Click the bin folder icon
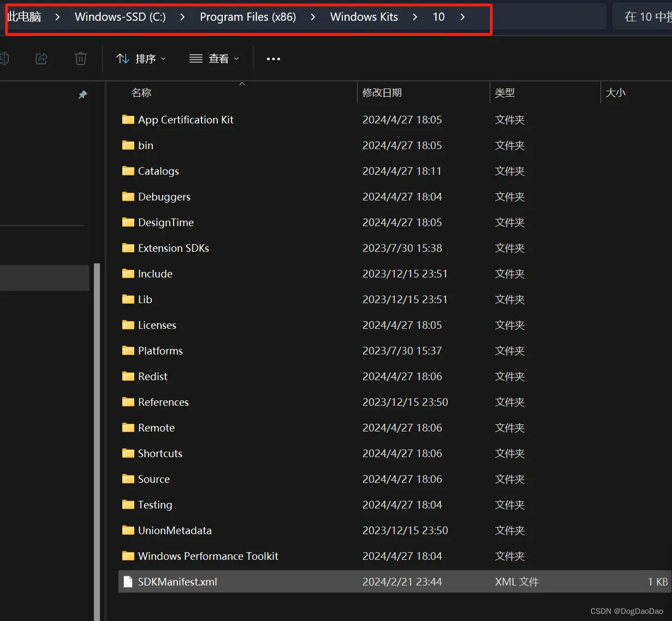This screenshot has width=672, height=621. 128,145
